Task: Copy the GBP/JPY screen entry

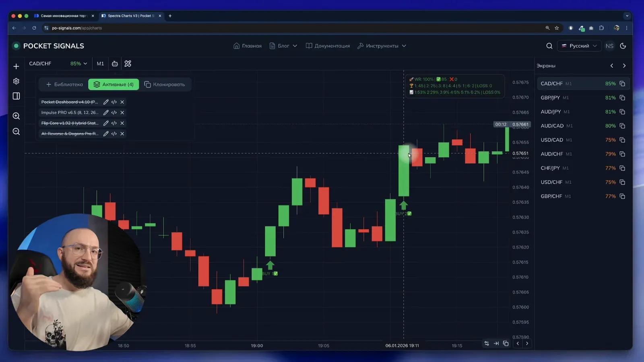Action: pos(622,98)
